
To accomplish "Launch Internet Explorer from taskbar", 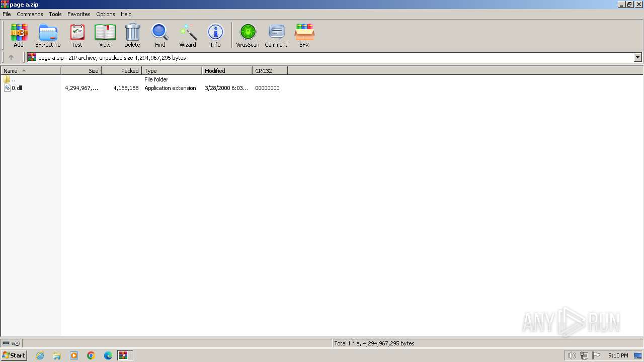I will tap(40, 355).
